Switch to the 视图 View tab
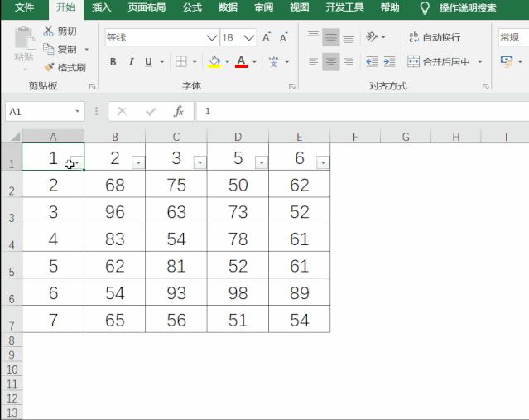This screenshot has width=529, height=420. [300, 7]
